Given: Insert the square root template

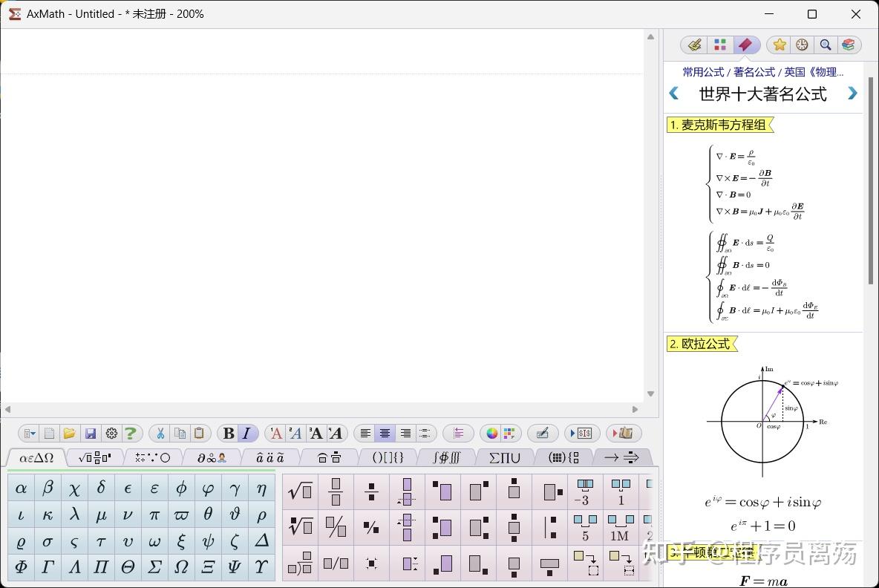Looking at the screenshot, I should (299, 491).
